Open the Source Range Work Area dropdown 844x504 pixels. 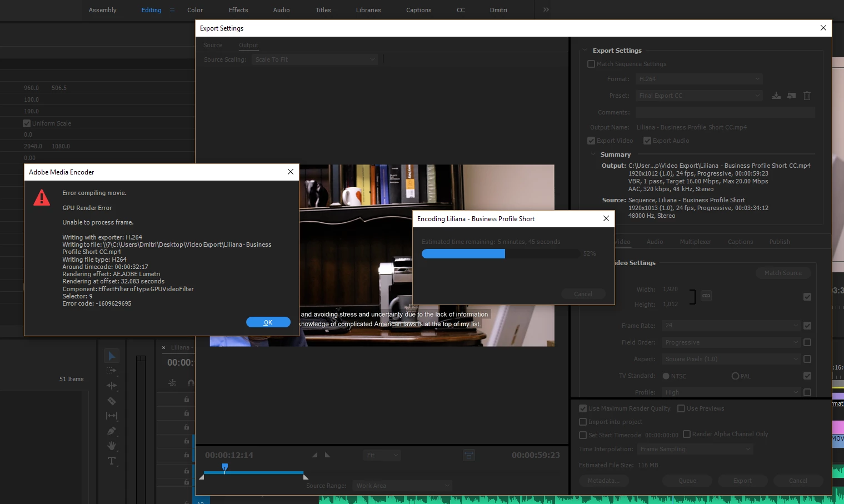(402, 486)
